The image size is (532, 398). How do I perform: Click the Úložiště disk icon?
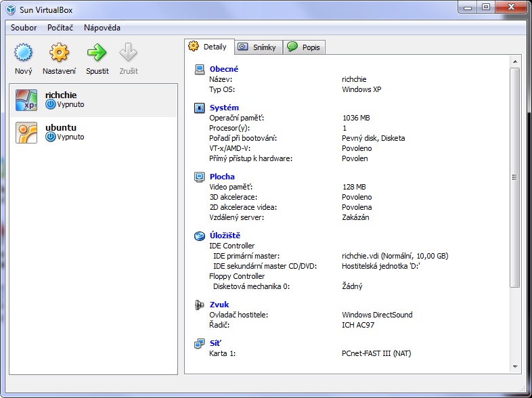200,236
